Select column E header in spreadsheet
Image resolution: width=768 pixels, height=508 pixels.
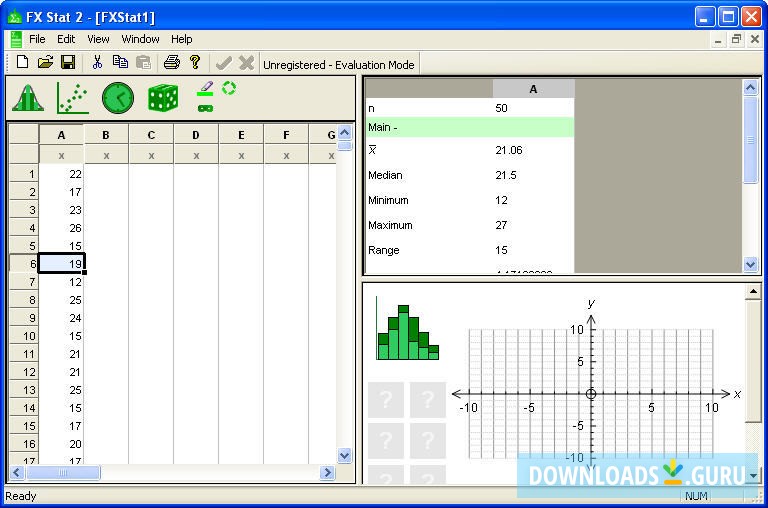coord(241,135)
